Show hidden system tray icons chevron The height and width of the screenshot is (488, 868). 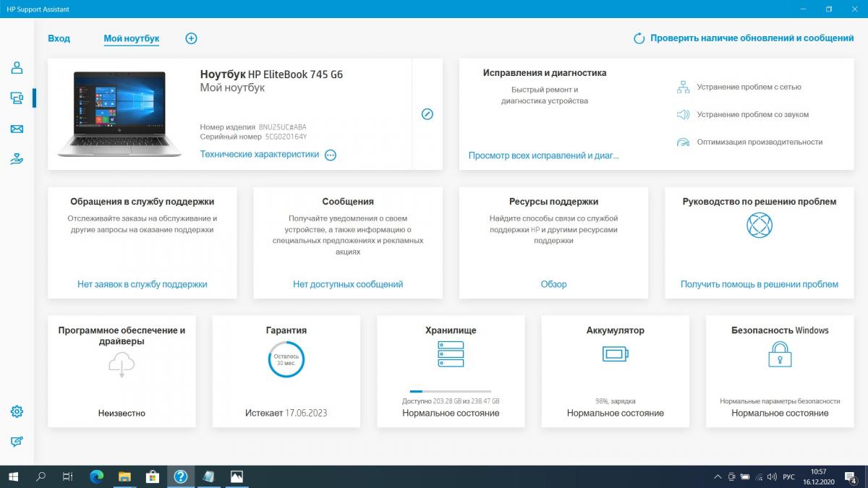click(x=717, y=477)
